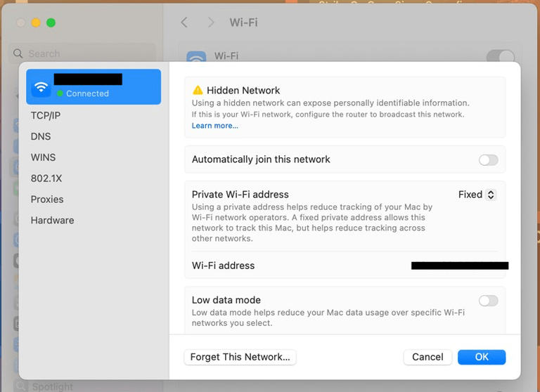Viewport: 540px width, 392px height.
Task: Click the Wi-Fi icon in connected network row
Action: 41,87
